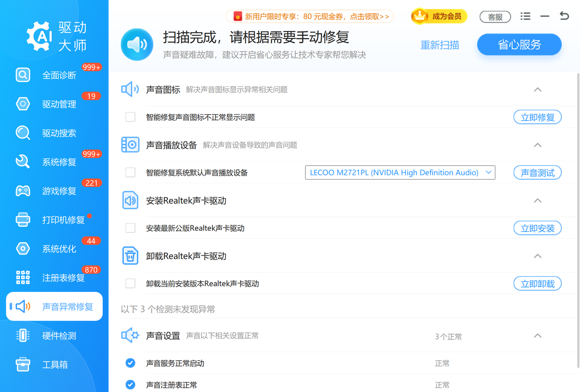Collapse the 安装Realtek声卡驱动 section chevron
The image size is (580, 392).
pos(538,201)
